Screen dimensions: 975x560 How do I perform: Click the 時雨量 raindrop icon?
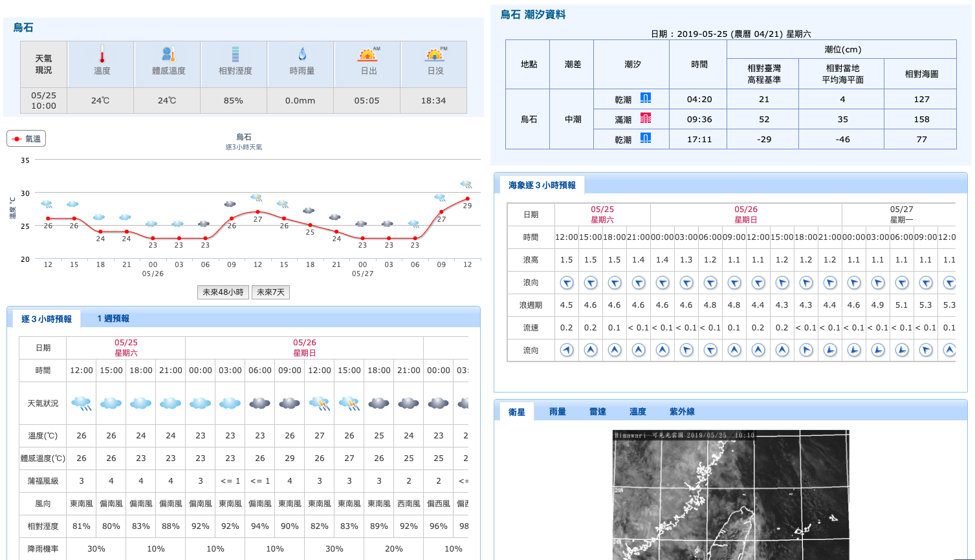pyautogui.click(x=302, y=54)
